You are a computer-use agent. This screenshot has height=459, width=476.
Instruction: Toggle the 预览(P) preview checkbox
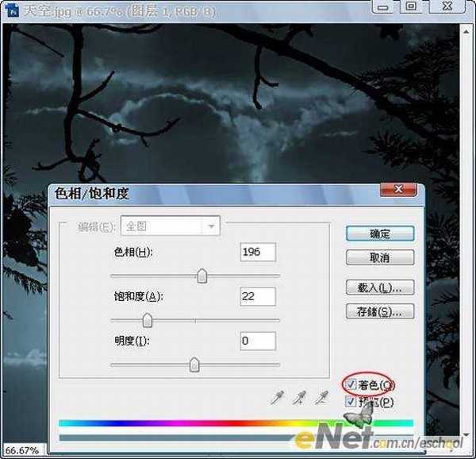coord(351,403)
